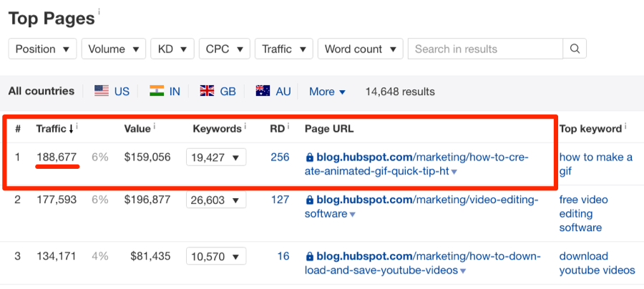Select the Australia flag country filter
The height and width of the screenshot is (289, 644).
[x=273, y=92]
